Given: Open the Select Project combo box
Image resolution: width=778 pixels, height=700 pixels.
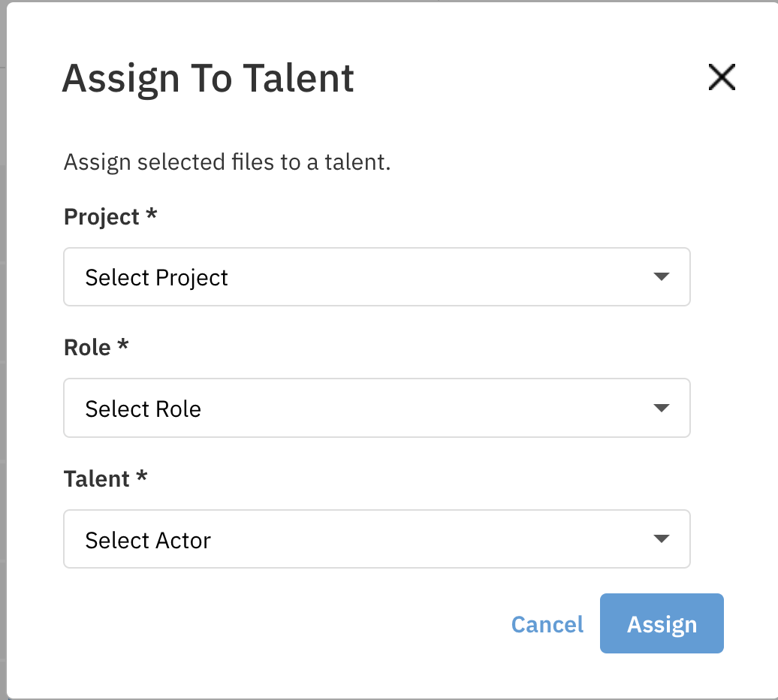Looking at the screenshot, I should pos(376,277).
